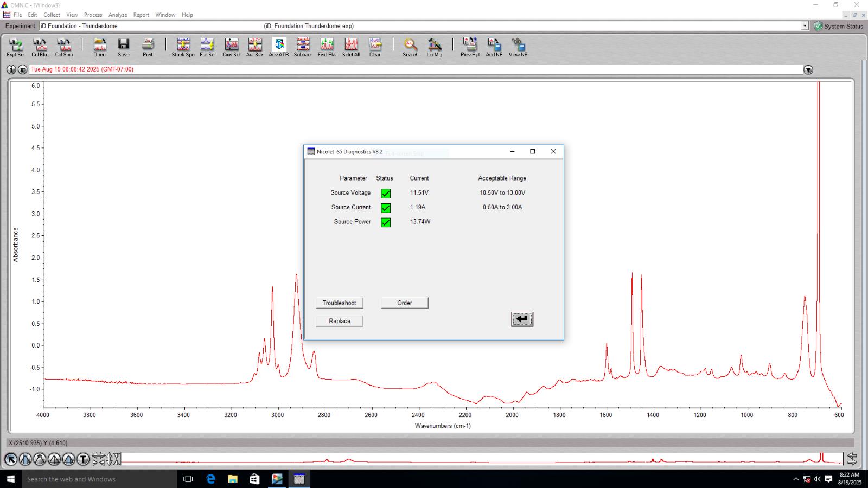Show spectrum information with the 'i' button
This screenshot has height=488, width=868.
point(11,69)
